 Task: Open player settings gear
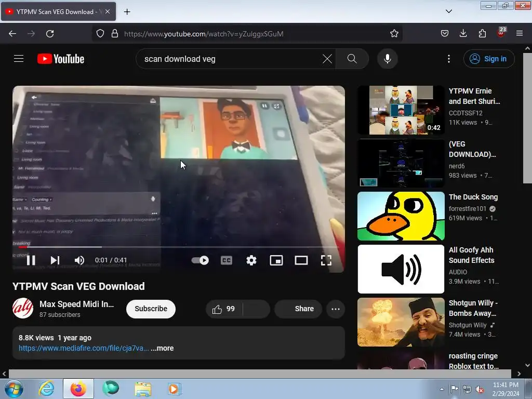[251, 260]
